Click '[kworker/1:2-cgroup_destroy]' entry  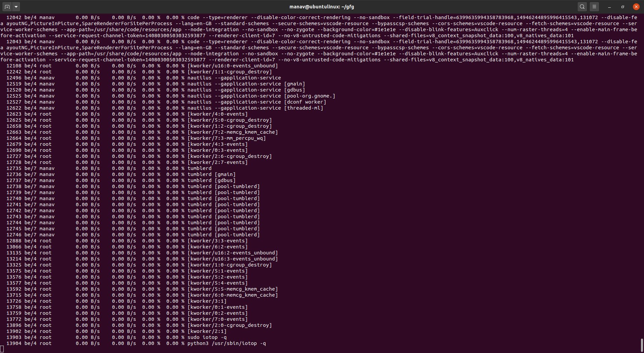click(230, 126)
